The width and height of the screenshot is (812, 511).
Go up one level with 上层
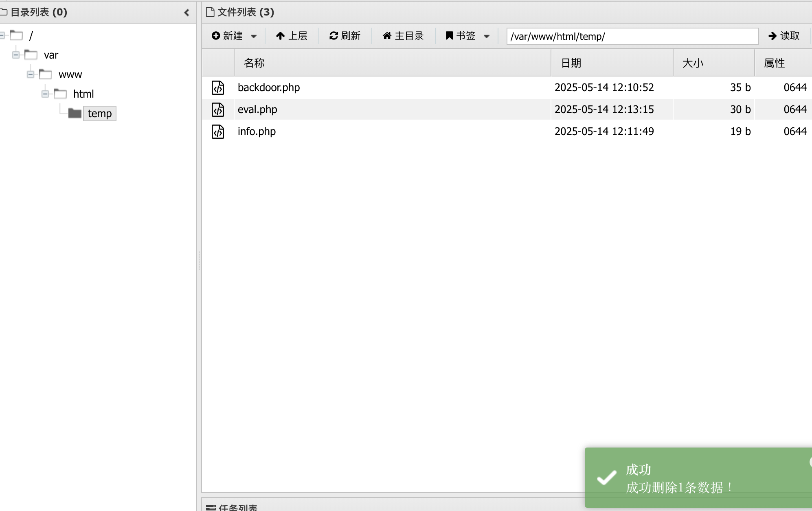click(292, 36)
